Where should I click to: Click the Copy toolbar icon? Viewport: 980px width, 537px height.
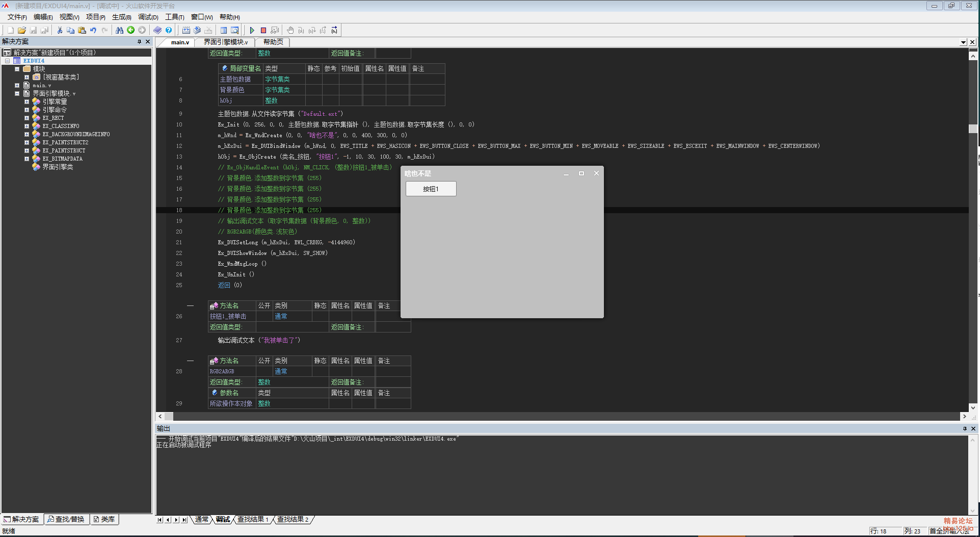coord(71,30)
